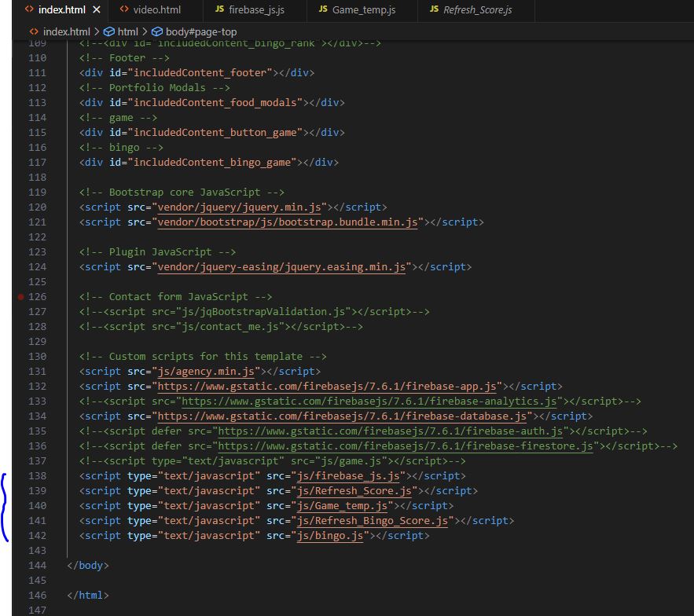Follow the bootstrap.bundle.min.js script link
This screenshot has width=694, height=616.
(288, 222)
